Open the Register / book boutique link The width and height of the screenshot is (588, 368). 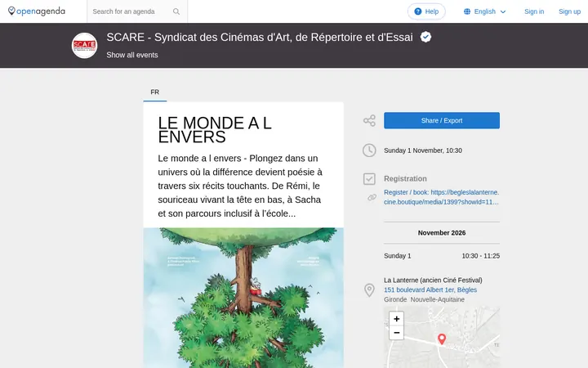click(441, 197)
